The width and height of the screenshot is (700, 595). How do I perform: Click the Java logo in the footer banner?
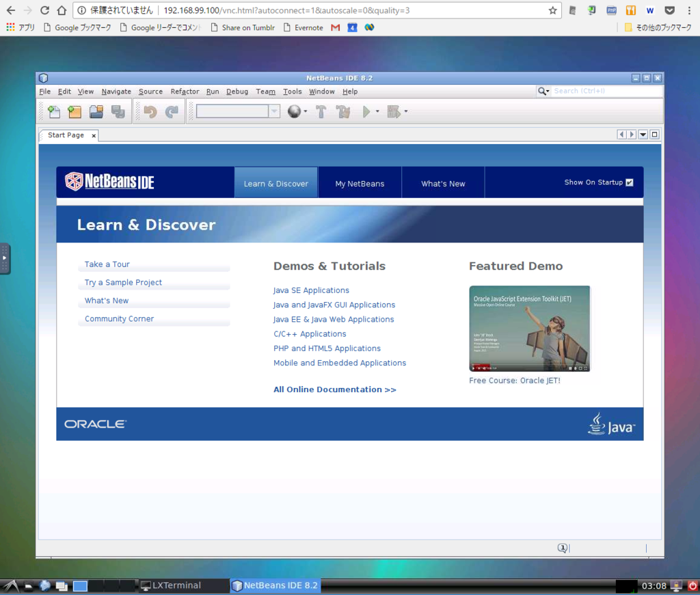pyautogui.click(x=611, y=424)
